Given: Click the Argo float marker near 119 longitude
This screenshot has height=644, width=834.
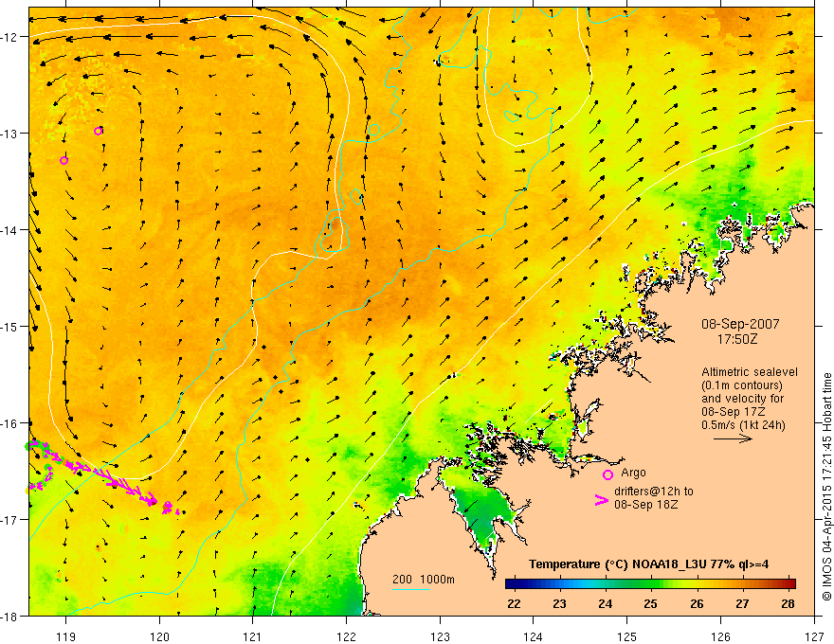Looking at the screenshot, I should [x=63, y=160].
